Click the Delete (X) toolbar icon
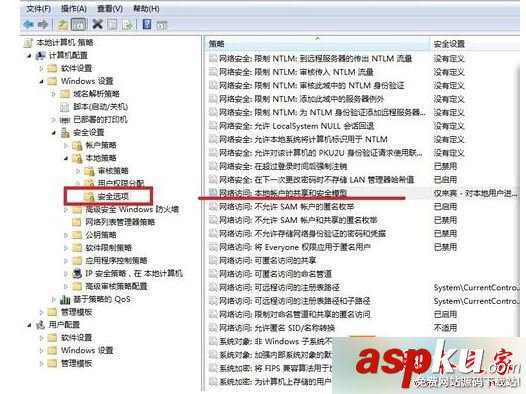 pos(97,24)
